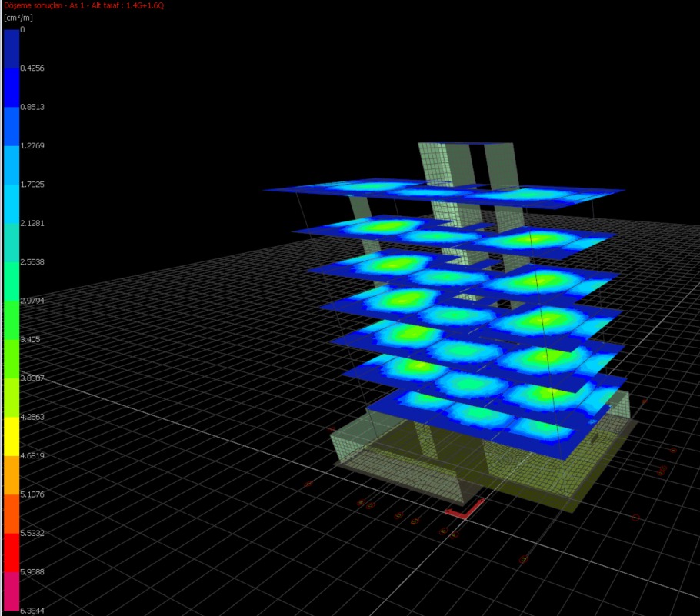Click the 0 minimum legend value
Viewport: 700px width, 616px height.
pyautogui.click(x=22, y=29)
